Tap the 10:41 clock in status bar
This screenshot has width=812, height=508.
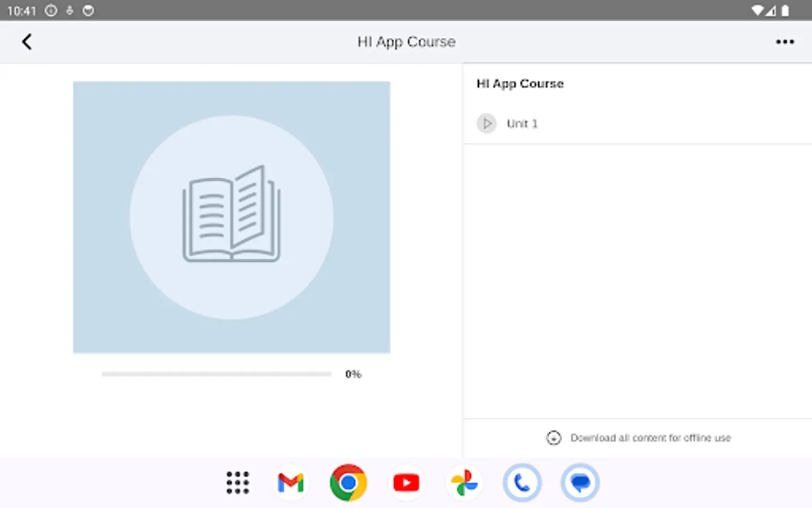[21, 11]
